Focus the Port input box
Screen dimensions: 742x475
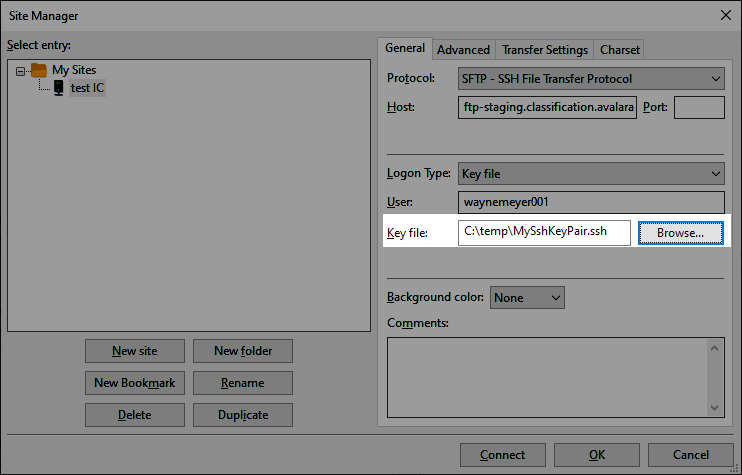tap(699, 107)
